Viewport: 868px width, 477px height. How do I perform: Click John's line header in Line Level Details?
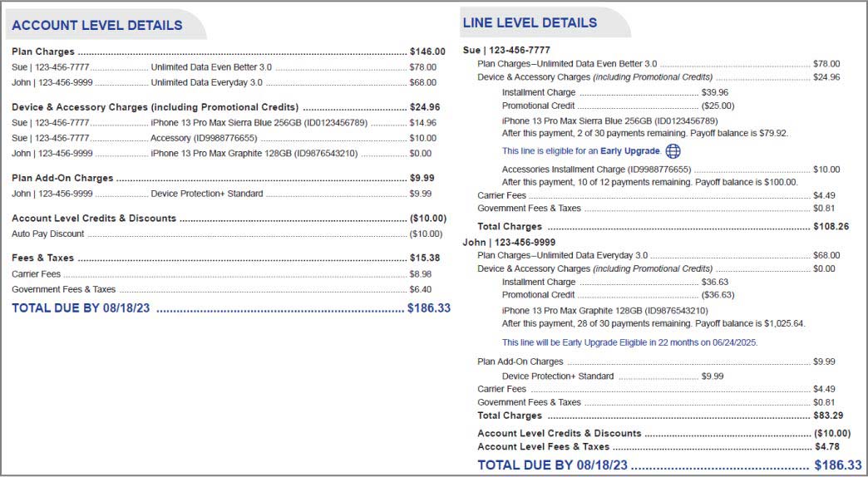[x=509, y=243]
